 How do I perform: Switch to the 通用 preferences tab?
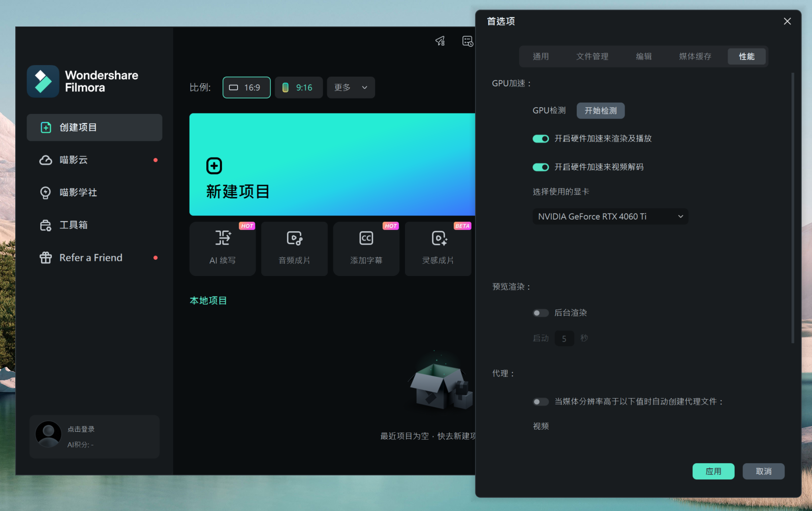coord(541,56)
